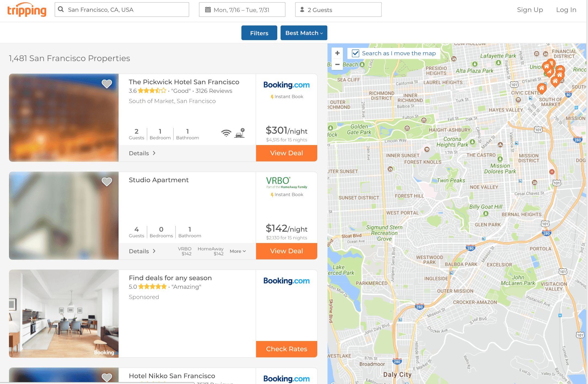Click the guests person icon

pos(302,10)
